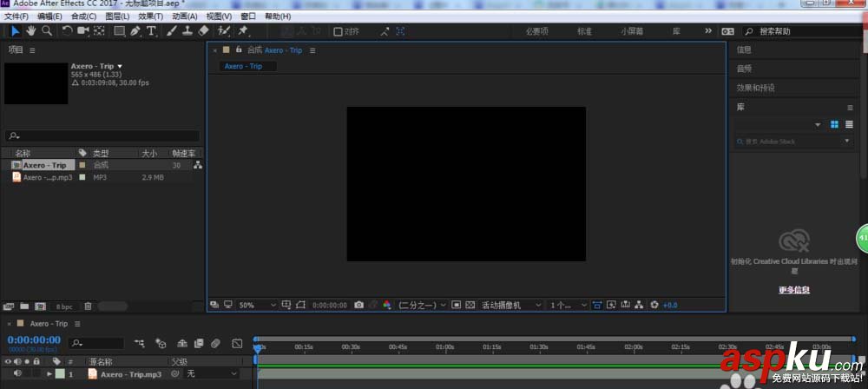
Task: Toggle the lock on composition viewer tab
Action: pyautogui.click(x=239, y=49)
